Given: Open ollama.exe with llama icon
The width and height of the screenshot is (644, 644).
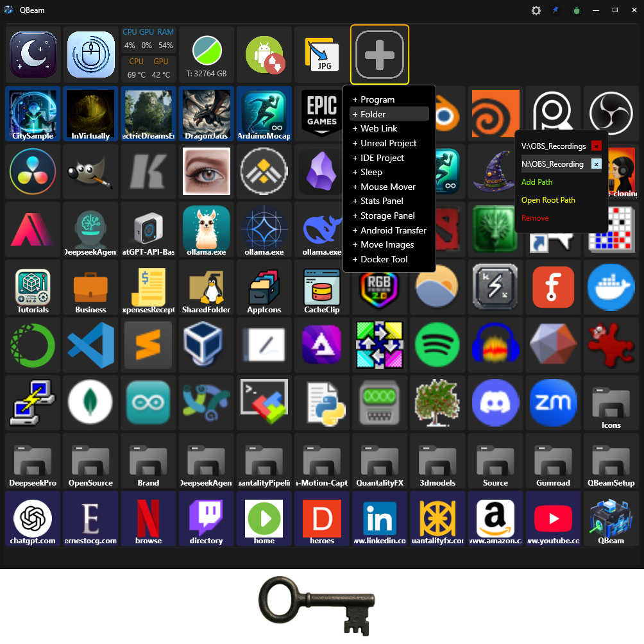Looking at the screenshot, I should click(x=207, y=230).
